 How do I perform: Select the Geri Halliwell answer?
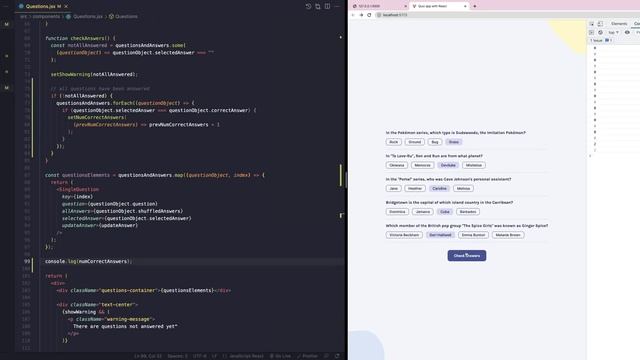coord(440,235)
